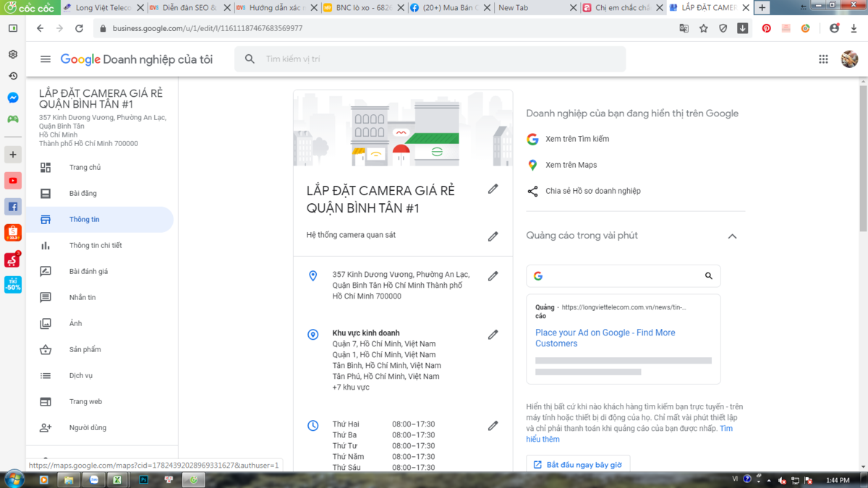Click the search magnifier in the ad preview
868x488 pixels.
tap(709, 276)
